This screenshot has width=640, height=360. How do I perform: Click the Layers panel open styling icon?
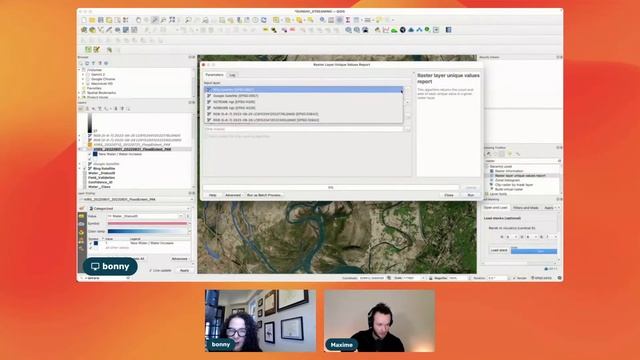point(81,109)
